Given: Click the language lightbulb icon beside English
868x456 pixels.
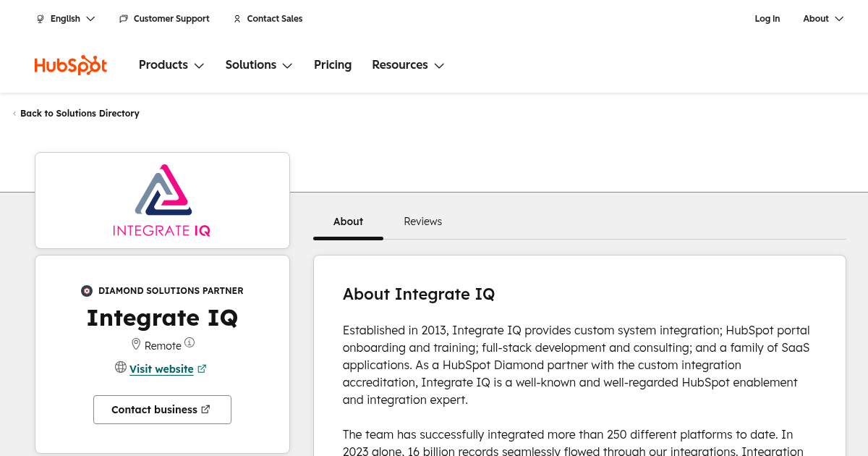Looking at the screenshot, I should (x=41, y=19).
